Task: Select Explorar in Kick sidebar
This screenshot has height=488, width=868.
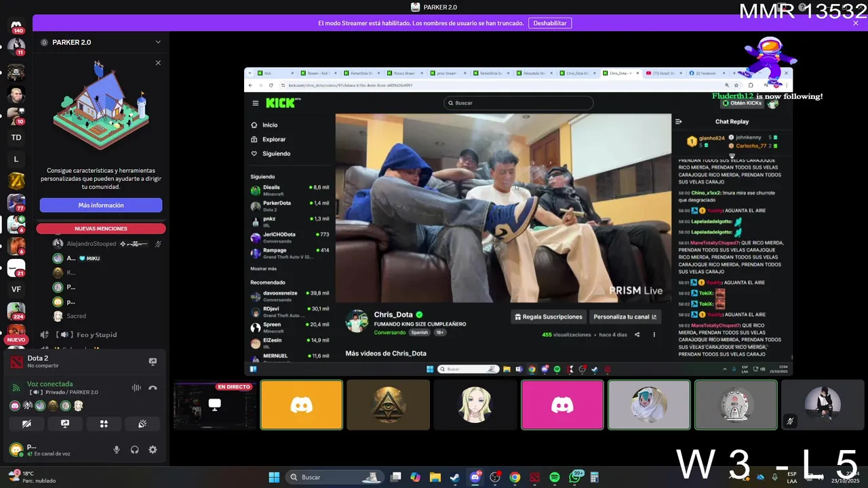Action: [274, 140]
